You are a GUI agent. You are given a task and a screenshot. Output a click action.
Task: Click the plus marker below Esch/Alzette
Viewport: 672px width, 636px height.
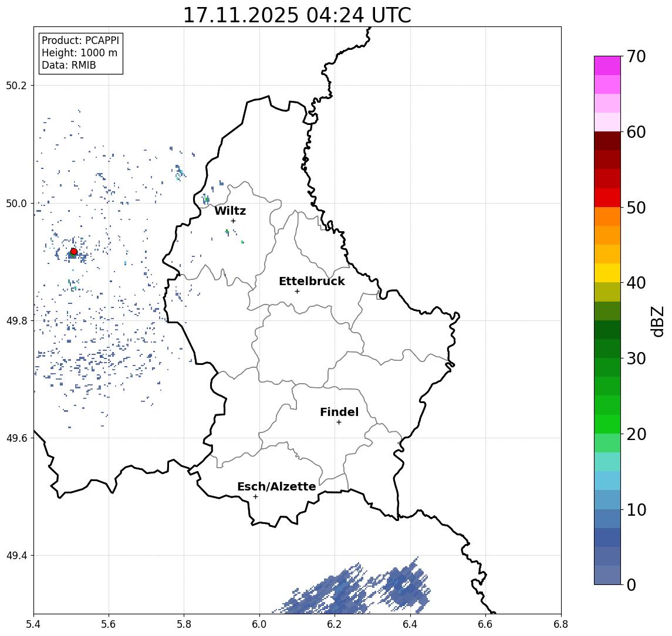[x=255, y=497]
